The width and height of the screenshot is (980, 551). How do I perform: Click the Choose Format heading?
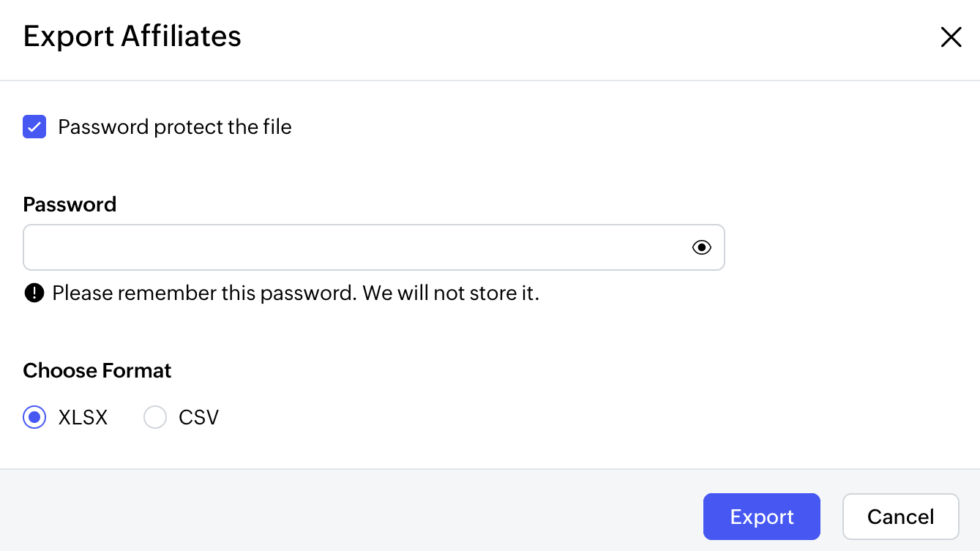(x=97, y=370)
